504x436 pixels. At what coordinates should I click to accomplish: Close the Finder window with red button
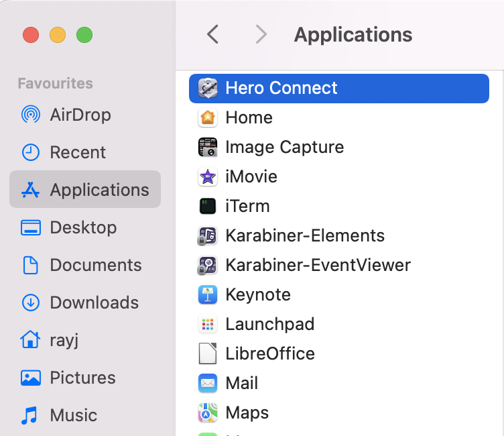(31, 35)
